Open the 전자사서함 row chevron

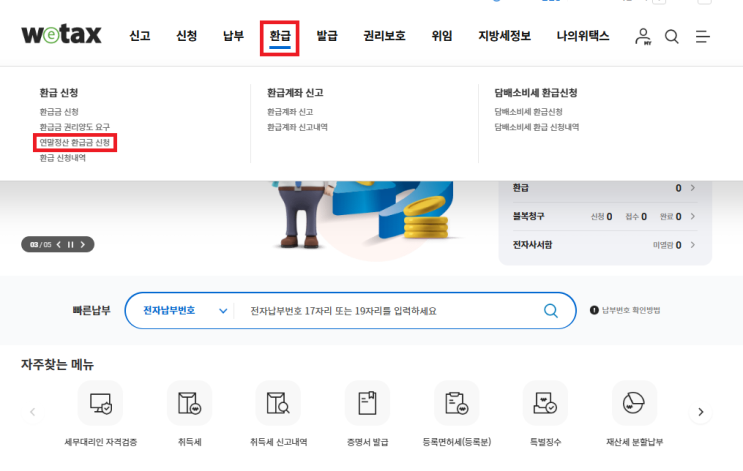pos(693,245)
